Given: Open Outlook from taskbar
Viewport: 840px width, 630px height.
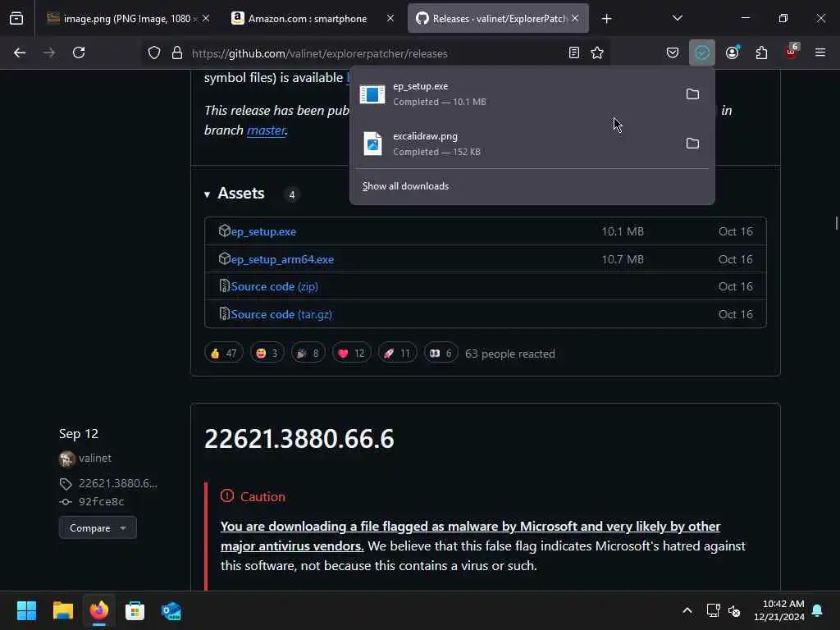Looking at the screenshot, I should [x=171, y=610].
